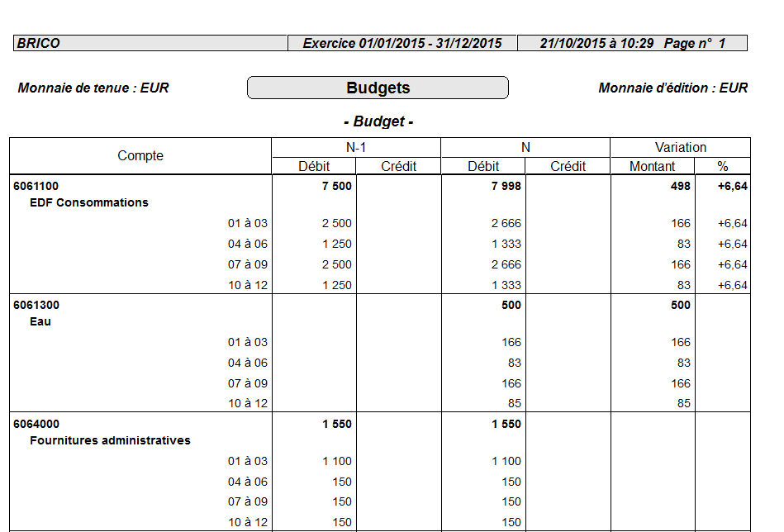Click the % column header
Viewport: 784px width, 532px height.
(x=722, y=166)
